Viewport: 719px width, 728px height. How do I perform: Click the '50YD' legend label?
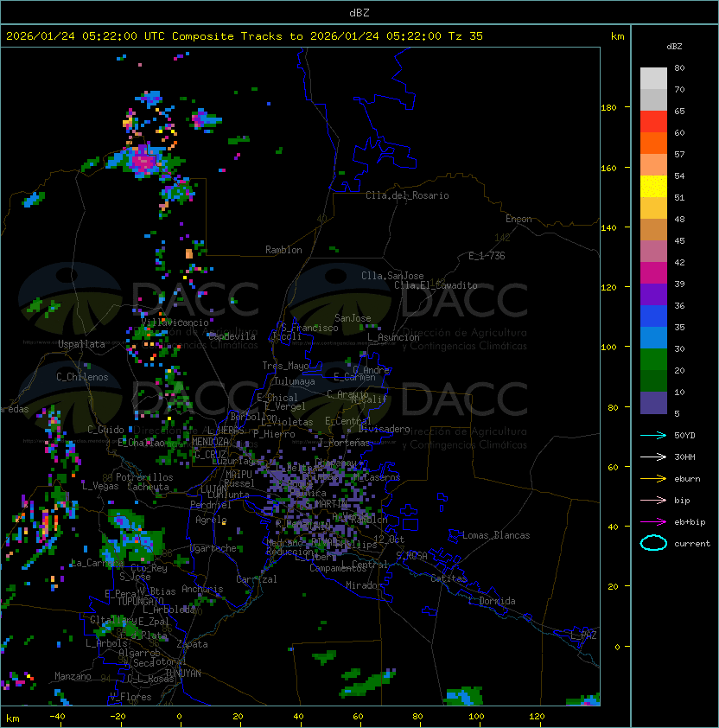(x=684, y=436)
